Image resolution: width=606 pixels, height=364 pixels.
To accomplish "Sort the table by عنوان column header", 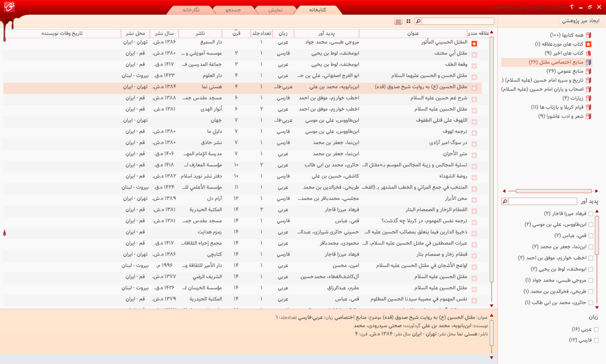I will (x=413, y=34).
